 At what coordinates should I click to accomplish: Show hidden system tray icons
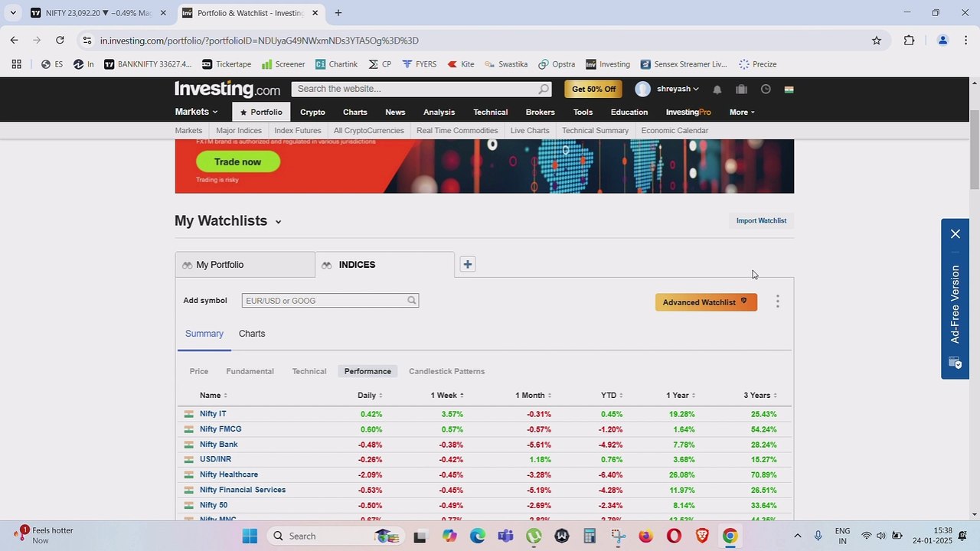pyautogui.click(x=797, y=536)
